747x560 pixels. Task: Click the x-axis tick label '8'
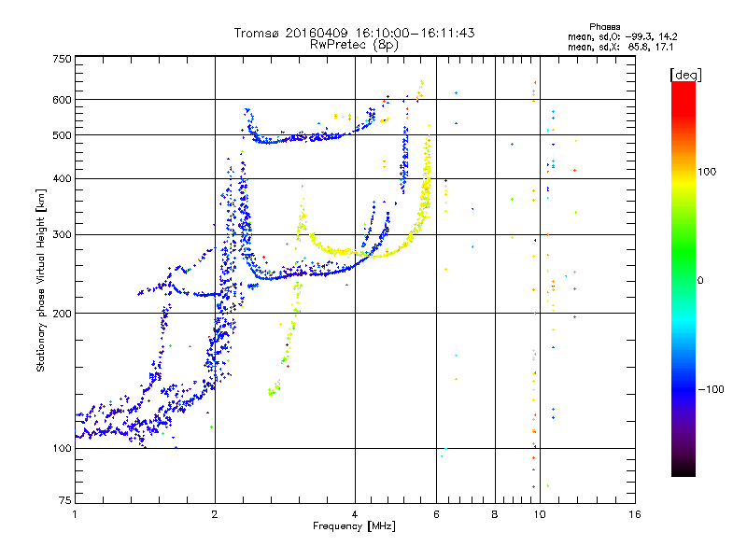[495, 514]
